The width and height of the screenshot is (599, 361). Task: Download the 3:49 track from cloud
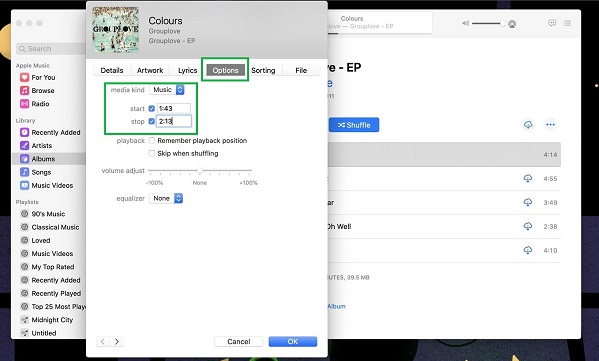[x=528, y=202]
